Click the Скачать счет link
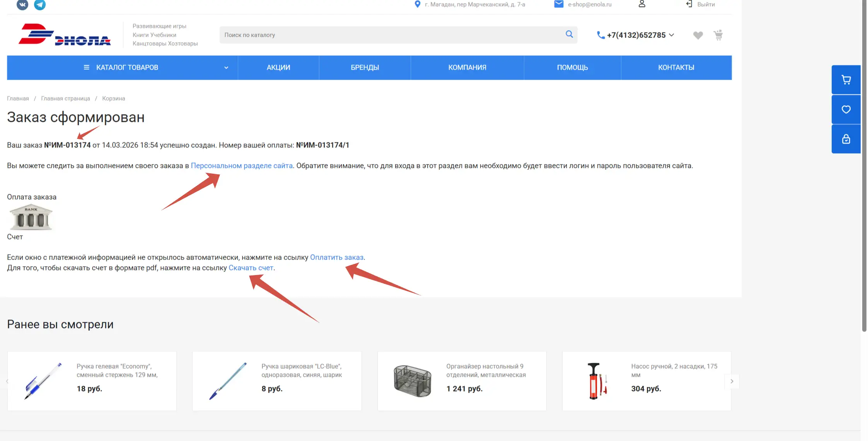This screenshot has height=441, width=868. 251,268
